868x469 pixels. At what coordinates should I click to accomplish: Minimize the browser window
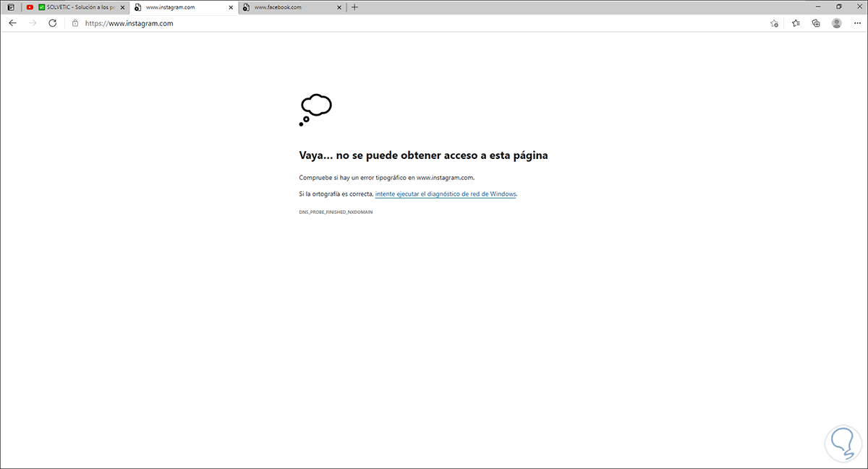click(x=819, y=7)
